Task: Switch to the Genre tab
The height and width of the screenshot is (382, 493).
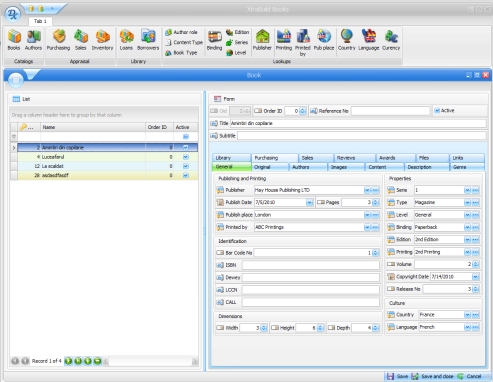Action: [x=467, y=167]
